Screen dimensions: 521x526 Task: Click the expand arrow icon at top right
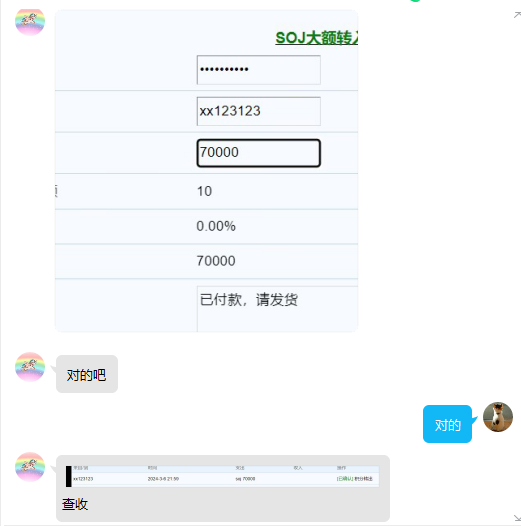coord(517,15)
